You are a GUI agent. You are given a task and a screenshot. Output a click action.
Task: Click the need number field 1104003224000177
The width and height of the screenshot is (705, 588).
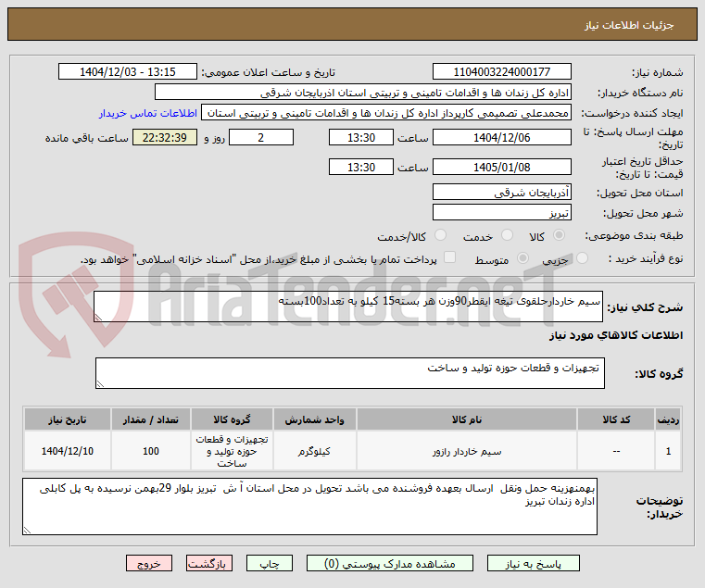coord(502,72)
